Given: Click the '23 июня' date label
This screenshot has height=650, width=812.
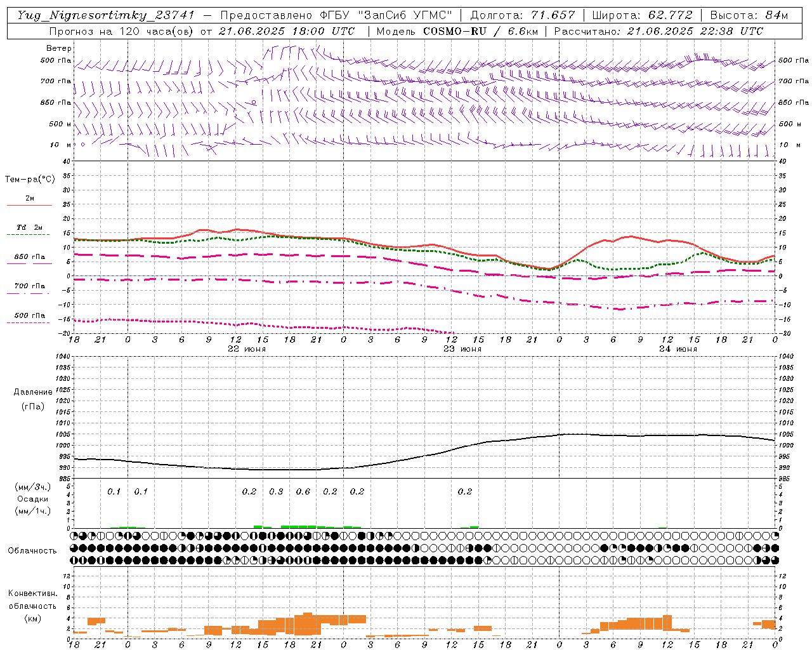Looking at the screenshot, I should pos(462,349).
